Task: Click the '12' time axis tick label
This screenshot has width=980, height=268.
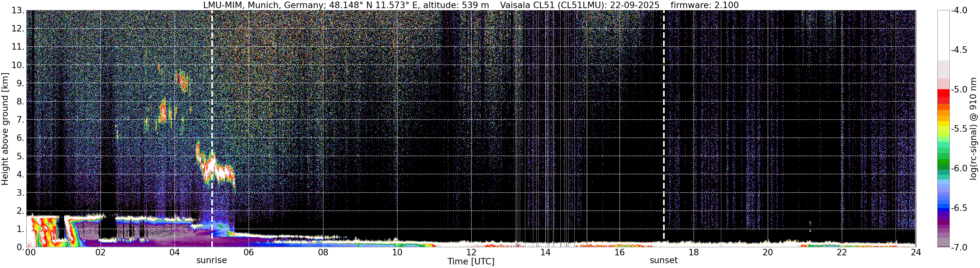Action: (x=471, y=252)
